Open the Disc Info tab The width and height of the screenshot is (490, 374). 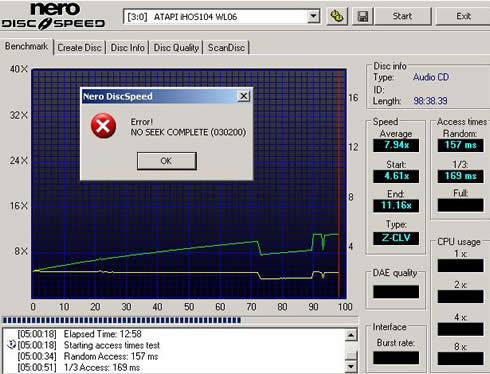(127, 48)
